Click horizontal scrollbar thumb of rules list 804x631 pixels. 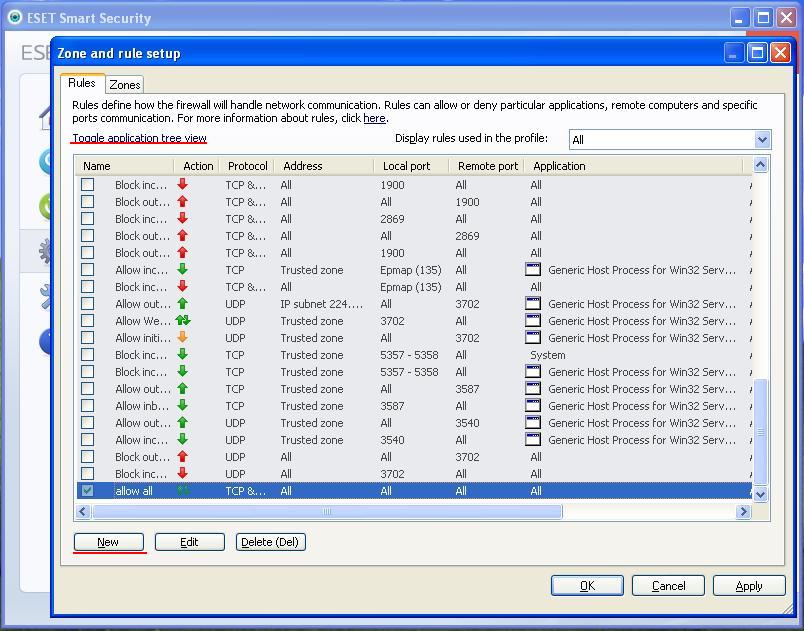click(x=327, y=512)
